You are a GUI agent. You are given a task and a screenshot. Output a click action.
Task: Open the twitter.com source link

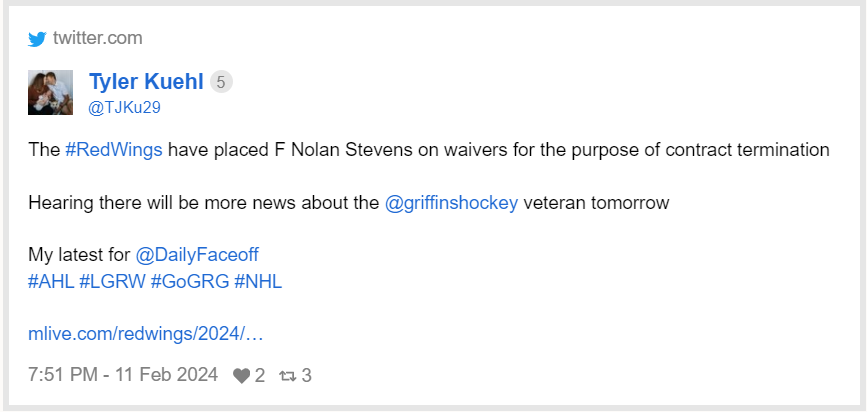coord(97,39)
